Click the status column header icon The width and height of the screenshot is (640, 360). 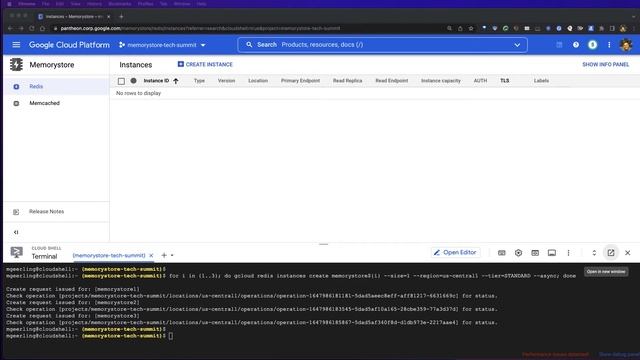click(x=133, y=81)
